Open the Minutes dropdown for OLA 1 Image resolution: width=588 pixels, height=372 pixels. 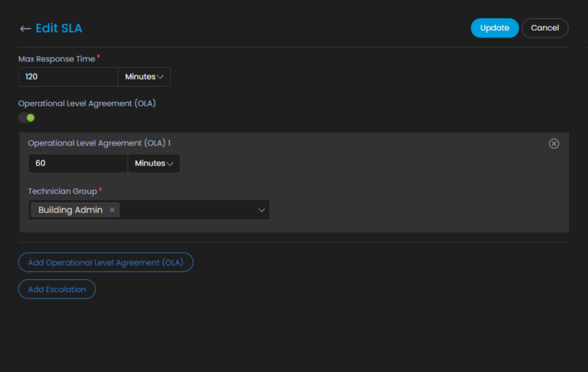154,163
